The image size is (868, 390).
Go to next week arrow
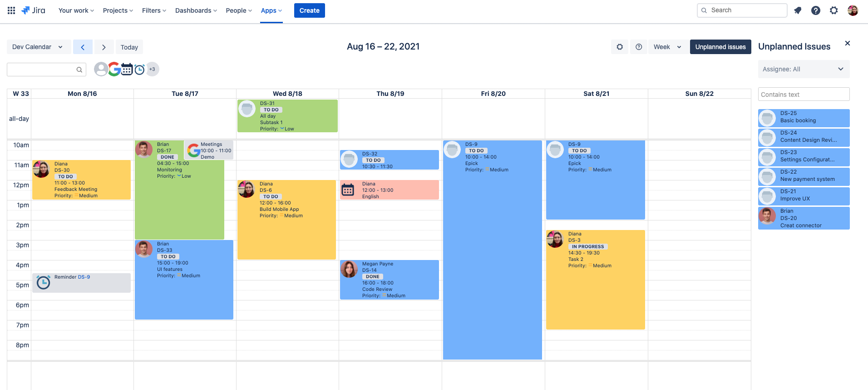click(x=104, y=47)
